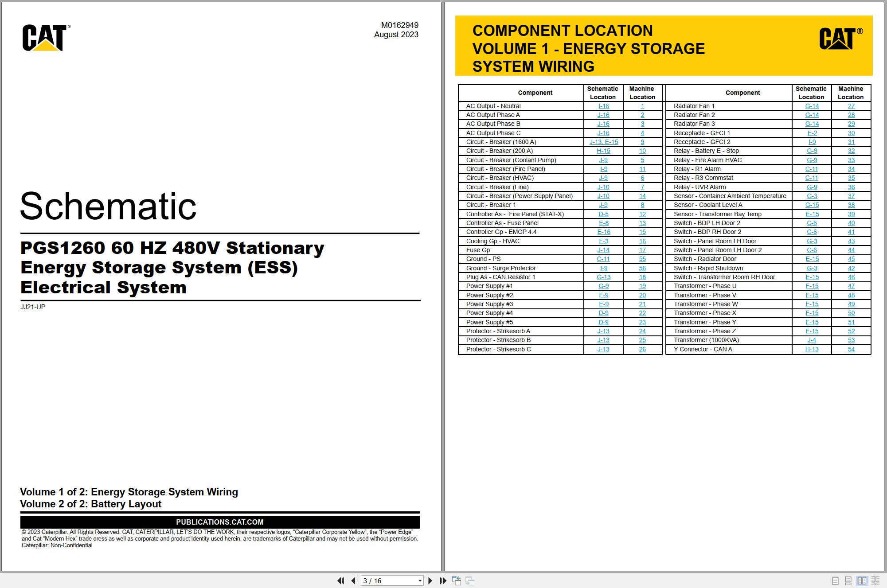The image size is (887, 588).
Task: Open machine location 39 for Transformer Bay Temp
Action: 851,214
